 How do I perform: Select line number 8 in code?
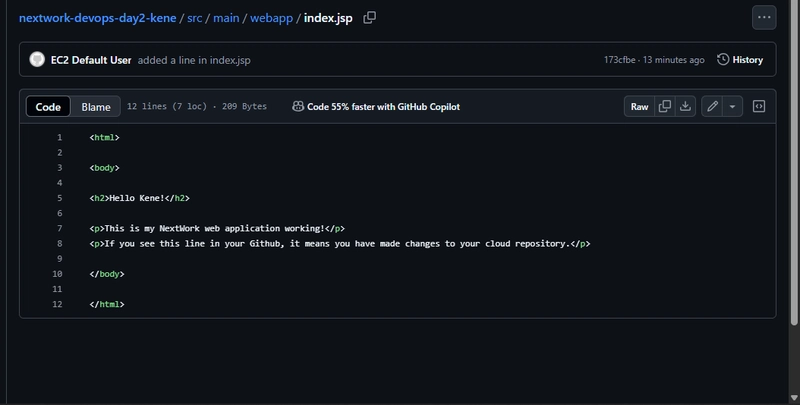60,243
